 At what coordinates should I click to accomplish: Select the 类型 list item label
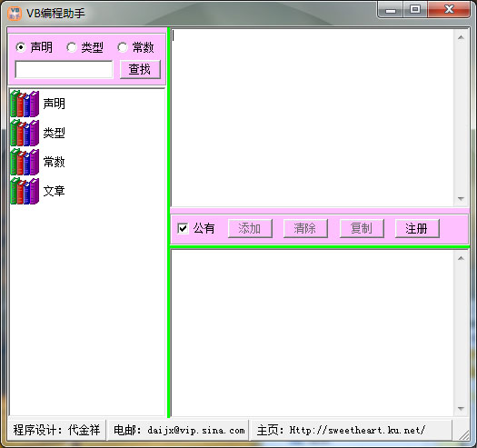[x=55, y=133]
